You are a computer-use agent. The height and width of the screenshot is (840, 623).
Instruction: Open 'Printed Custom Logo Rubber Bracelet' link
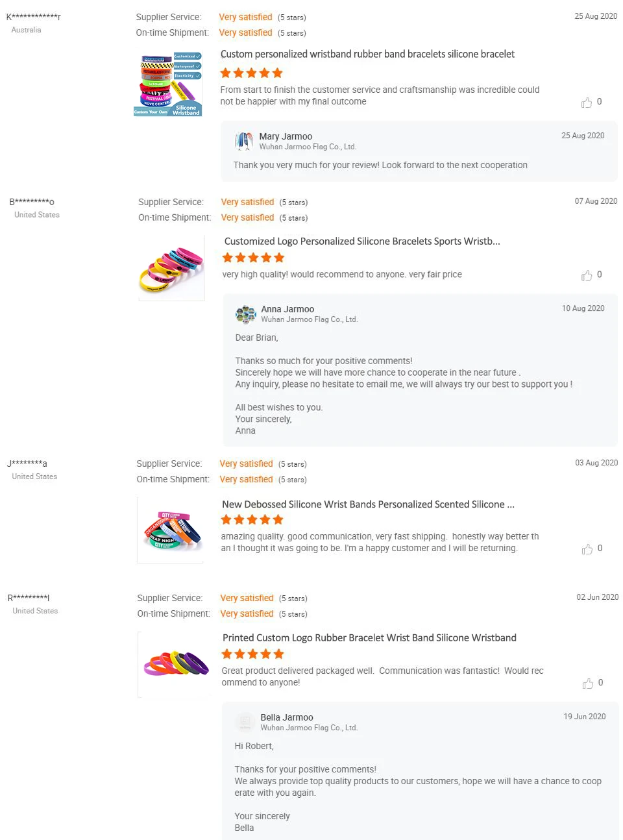point(369,638)
